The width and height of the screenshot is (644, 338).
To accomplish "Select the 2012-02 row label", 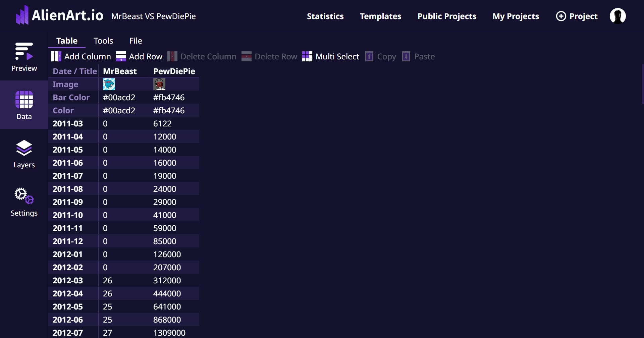I will (73, 267).
